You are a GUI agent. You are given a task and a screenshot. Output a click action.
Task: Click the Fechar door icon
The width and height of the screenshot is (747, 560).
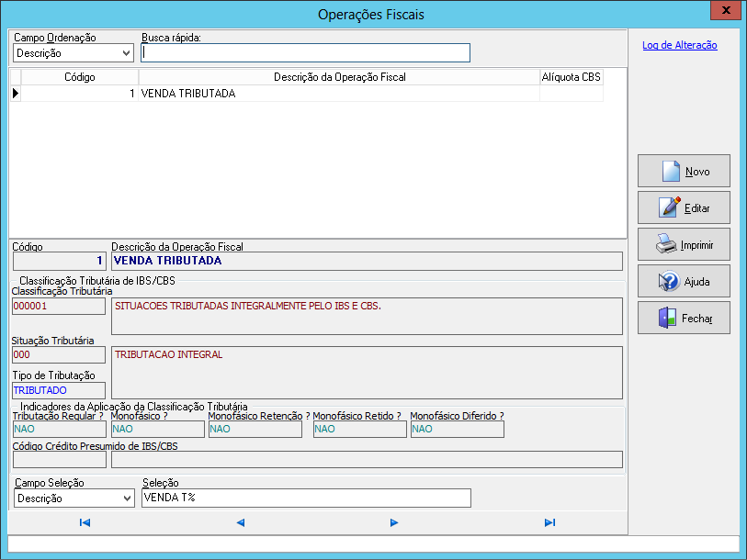point(668,319)
